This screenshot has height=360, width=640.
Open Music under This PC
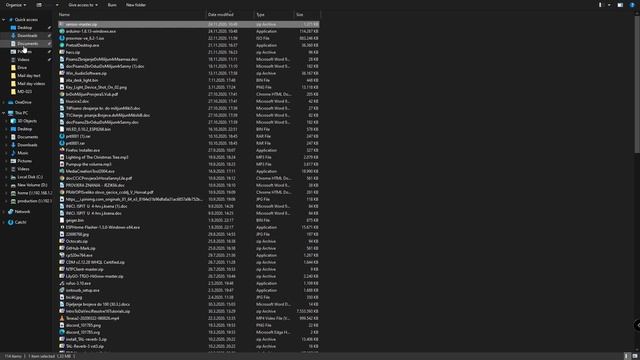23,153
